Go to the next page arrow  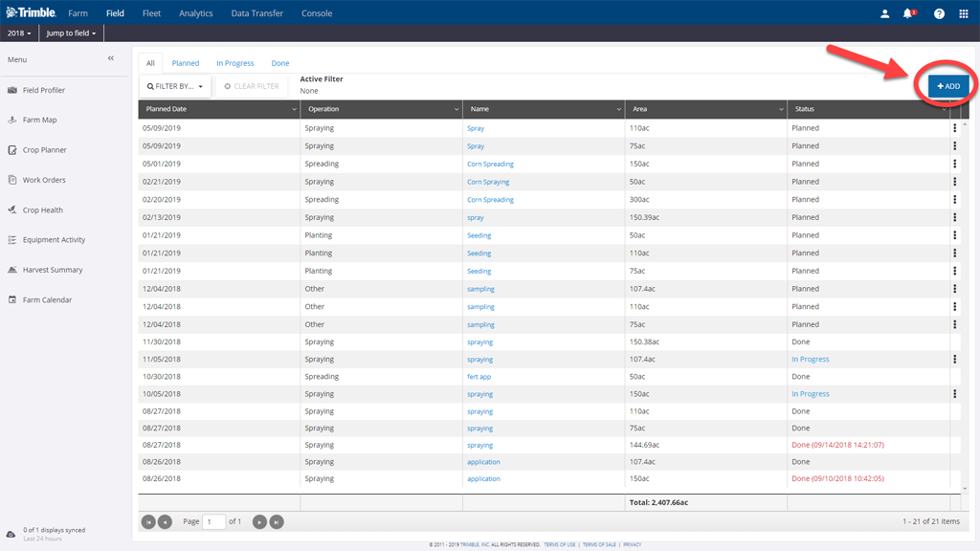(259, 521)
